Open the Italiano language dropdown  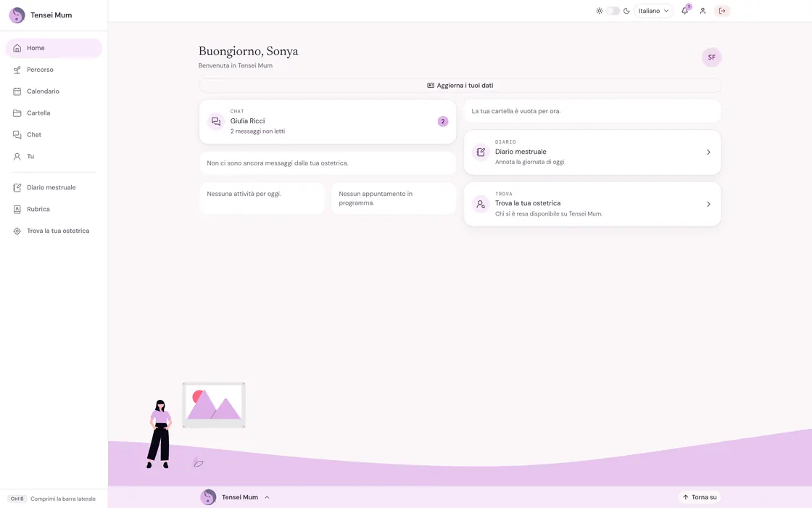point(653,11)
